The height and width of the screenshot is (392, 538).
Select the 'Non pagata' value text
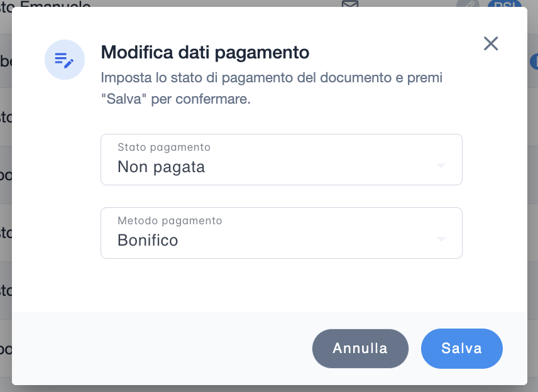pyautogui.click(x=161, y=167)
